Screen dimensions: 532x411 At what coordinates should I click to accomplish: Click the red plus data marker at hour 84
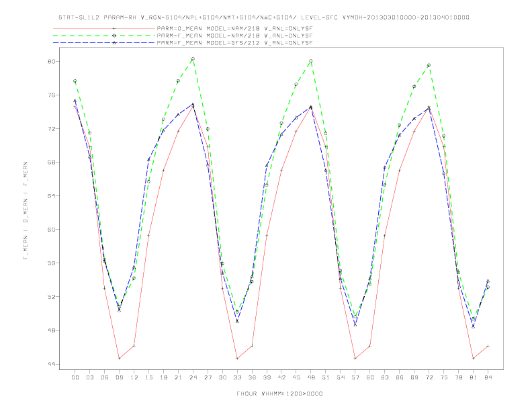coord(488,346)
